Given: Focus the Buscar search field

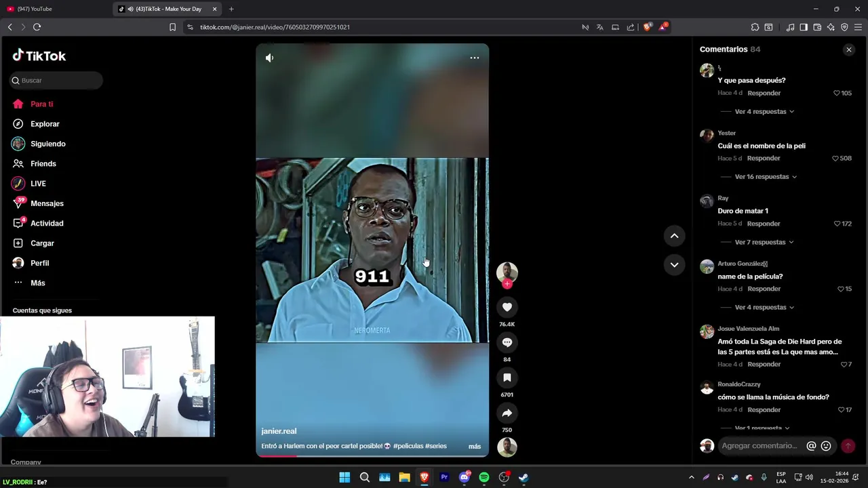Looking at the screenshot, I should (x=56, y=81).
